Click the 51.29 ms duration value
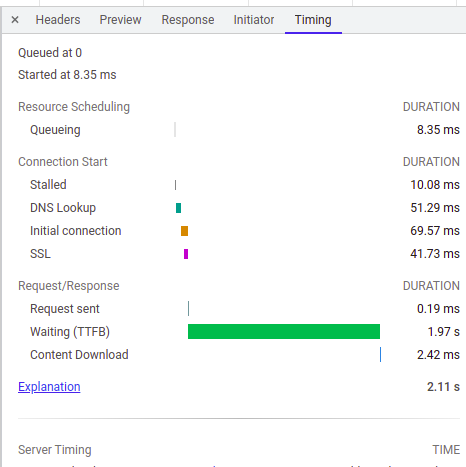The width and height of the screenshot is (466, 467). 435,208
